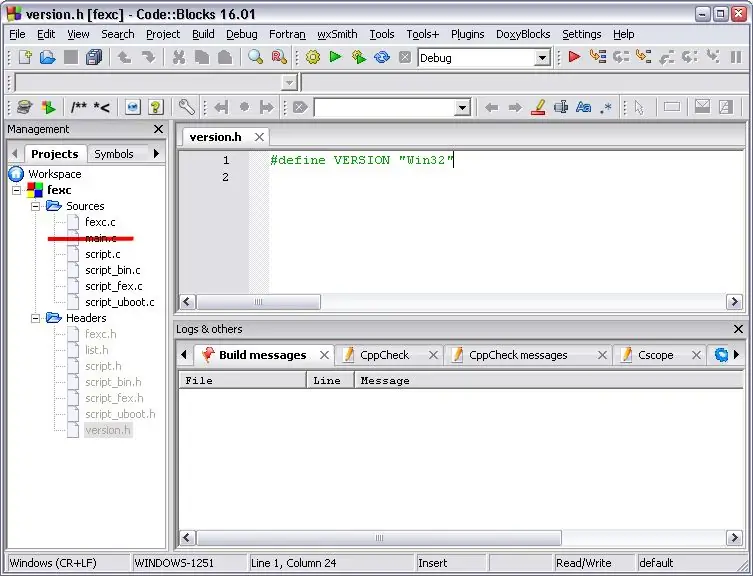Click the red Debug/Continue icon
Viewport: 753px width, 576px height.
click(x=574, y=57)
